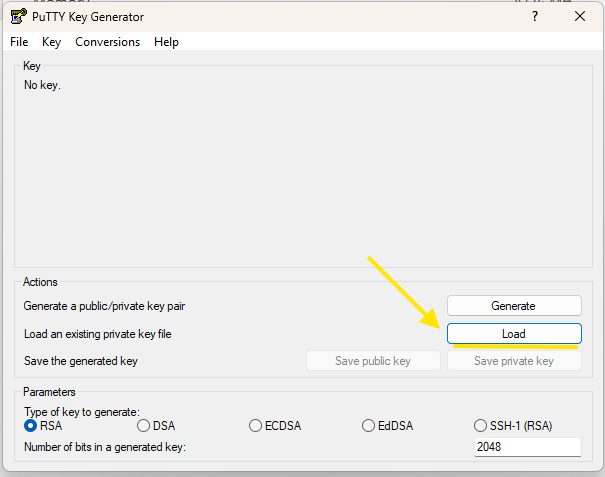Open the Help menu

(x=166, y=42)
